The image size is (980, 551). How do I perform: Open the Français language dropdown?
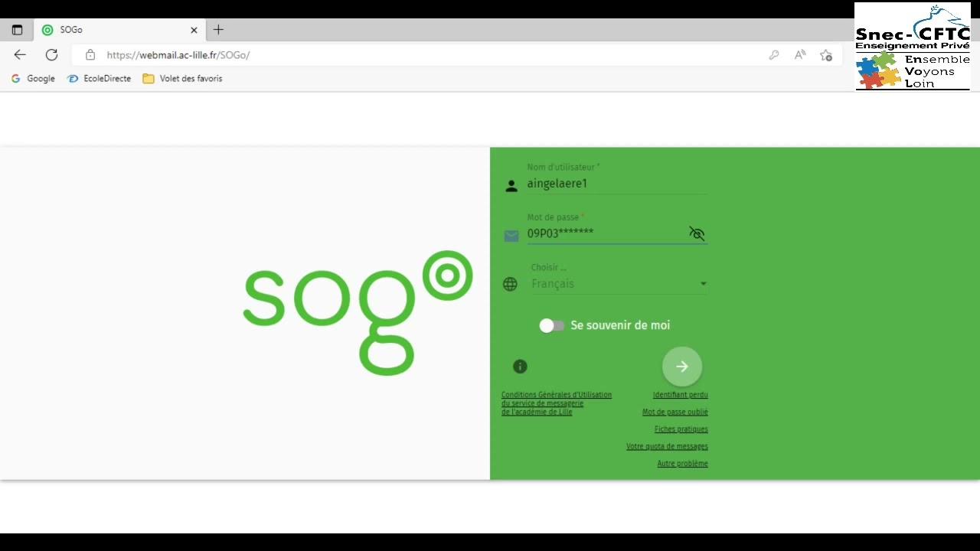click(619, 284)
